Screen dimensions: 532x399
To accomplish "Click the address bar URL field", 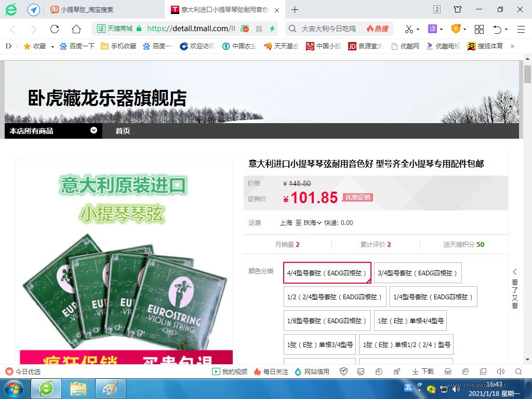I will pyautogui.click(x=191, y=29).
